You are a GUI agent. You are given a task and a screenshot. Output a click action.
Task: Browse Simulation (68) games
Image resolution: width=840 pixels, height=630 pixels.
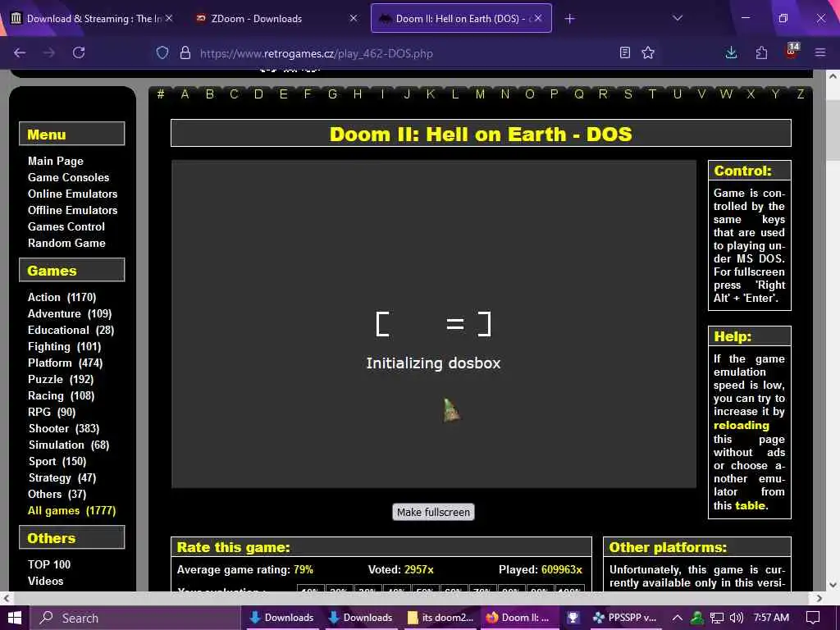point(69,445)
